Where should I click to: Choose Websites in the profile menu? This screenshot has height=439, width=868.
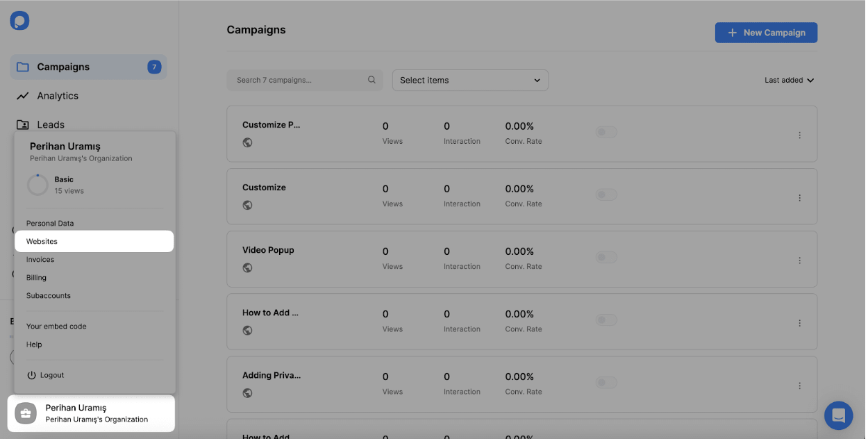94,241
